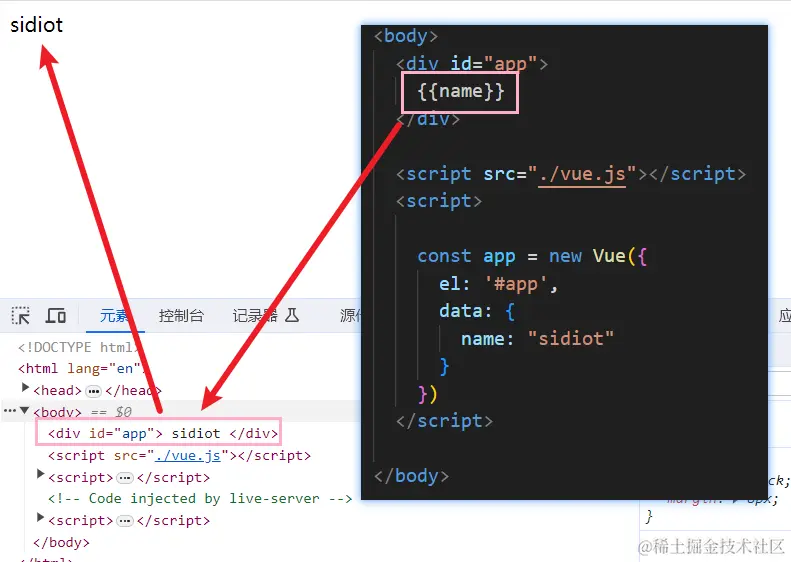Open the 控制台 tab
This screenshot has width=791, height=562.
pyautogui.click(x=181, y=316)
